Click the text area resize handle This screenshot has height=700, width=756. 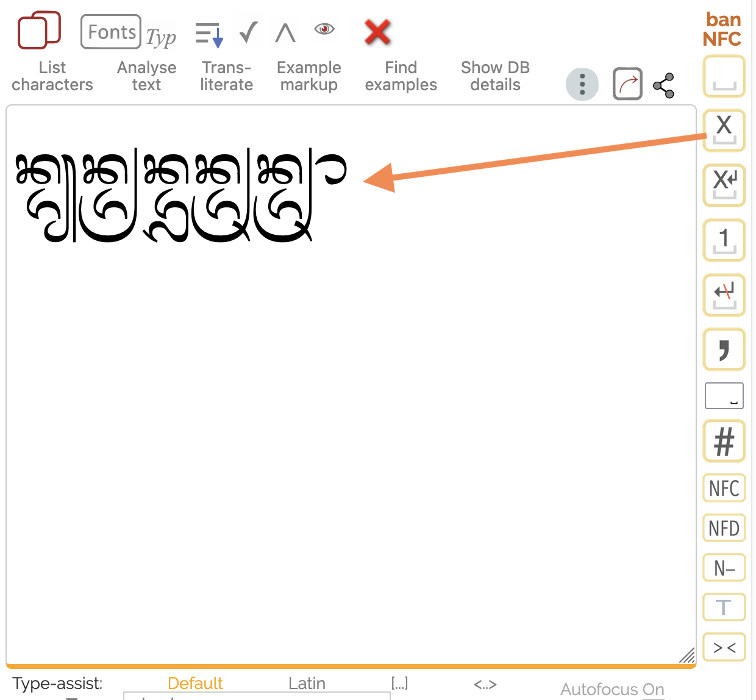click(x=687, y=655)
